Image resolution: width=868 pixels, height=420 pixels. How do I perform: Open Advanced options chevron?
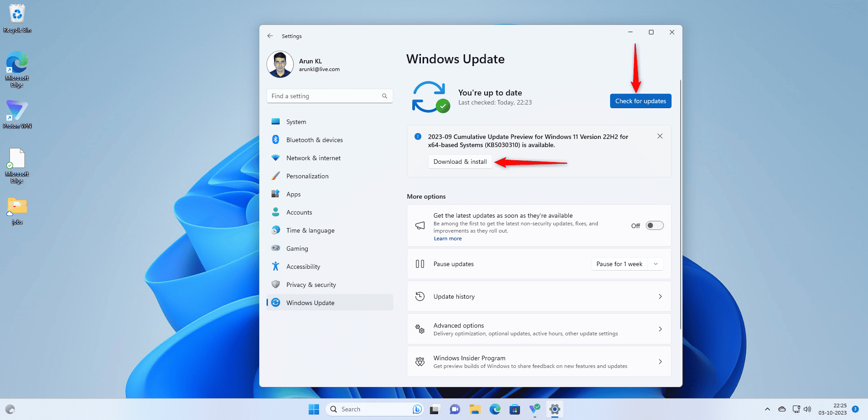660,329
